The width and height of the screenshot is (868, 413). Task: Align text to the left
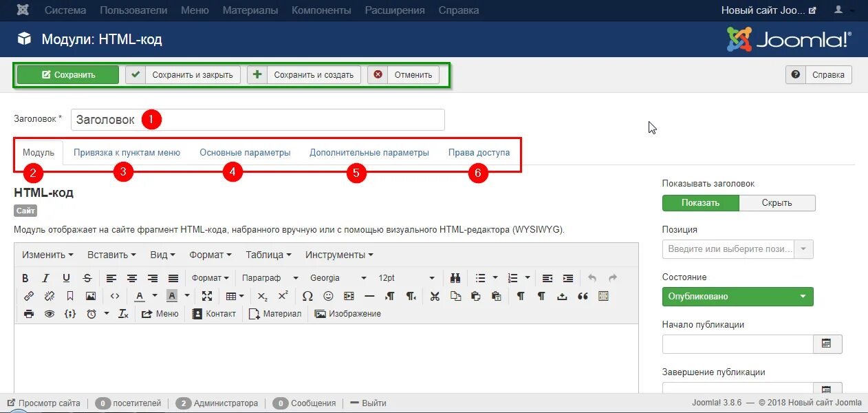[111, 278]
